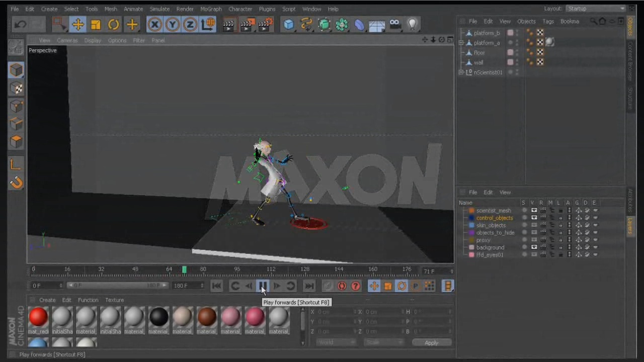This screenshot has width=644, height=362.
Task: Select the red mat_red material swatch
Action: click(x=38, y=317)
